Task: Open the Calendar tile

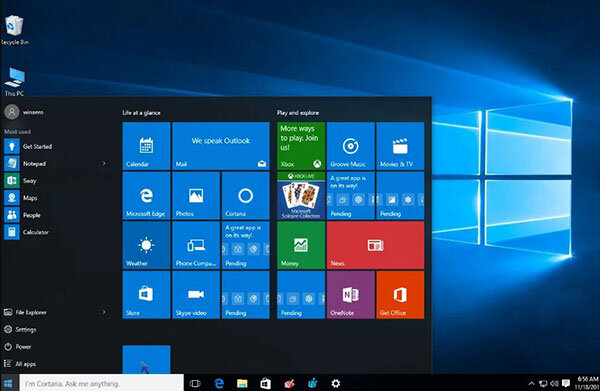Action: point(147,146)
